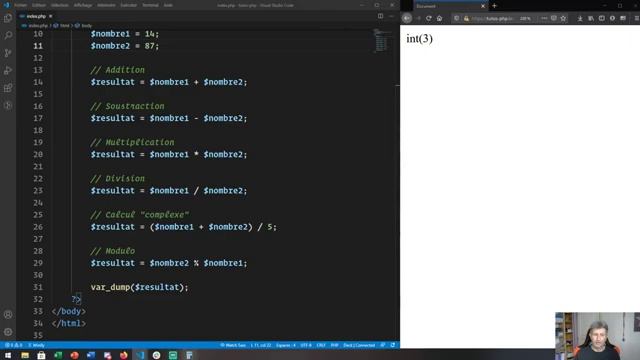
Task: Close the index.php editor tab
Action: [51, 16]
